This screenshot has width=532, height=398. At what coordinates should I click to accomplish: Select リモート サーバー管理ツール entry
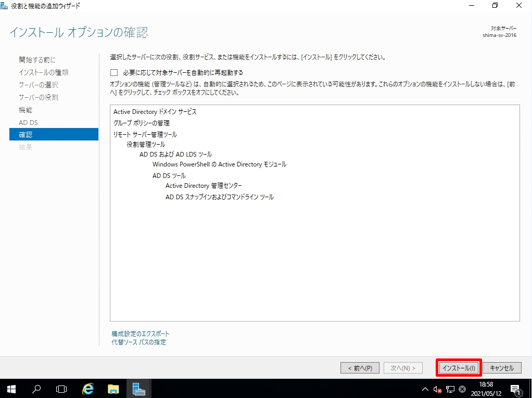[145, 135]
